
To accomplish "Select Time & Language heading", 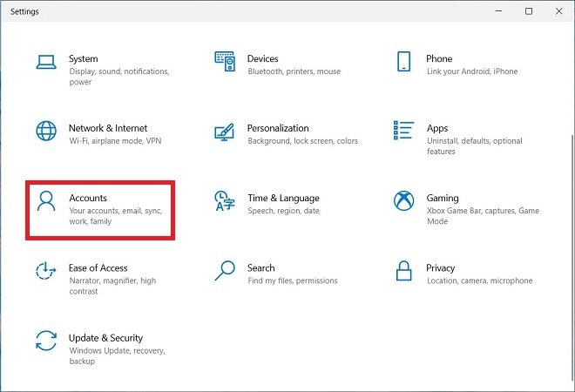I will pos(283,198).
